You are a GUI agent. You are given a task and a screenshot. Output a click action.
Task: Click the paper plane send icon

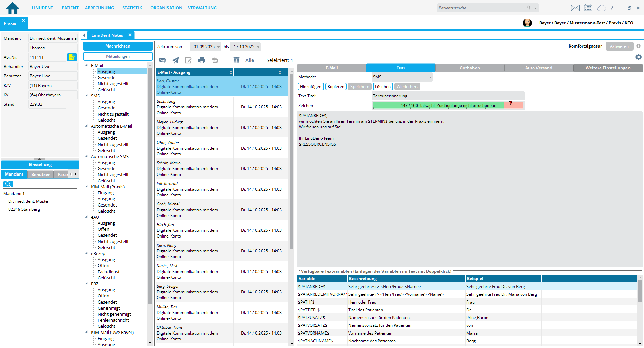(176, 60)
